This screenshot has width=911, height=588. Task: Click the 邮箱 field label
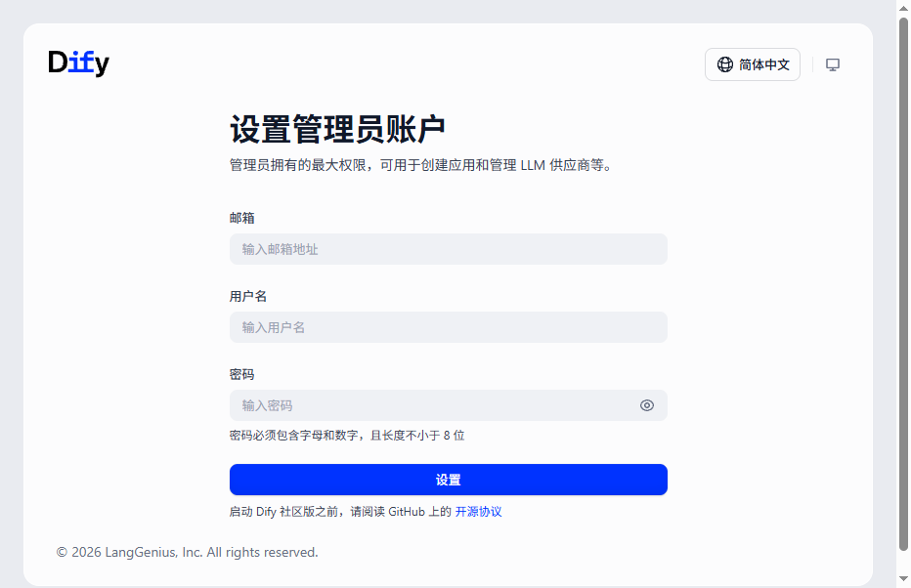[241, 218]
